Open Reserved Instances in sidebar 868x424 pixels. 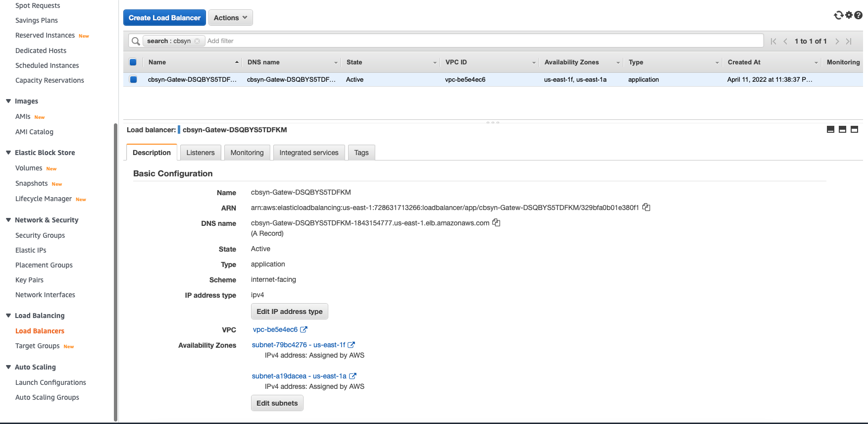click(x=45, y=35)
